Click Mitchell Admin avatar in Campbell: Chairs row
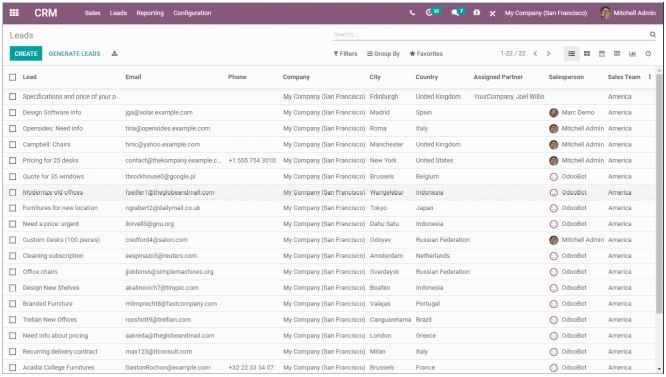The image size is (666, 377). click(553, 145)
